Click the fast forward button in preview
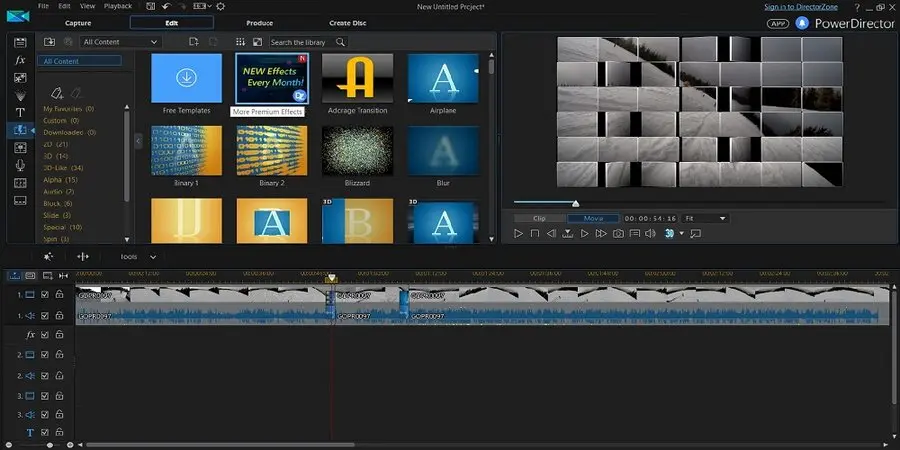The image size is (900, 450). [x=601, y=233]
